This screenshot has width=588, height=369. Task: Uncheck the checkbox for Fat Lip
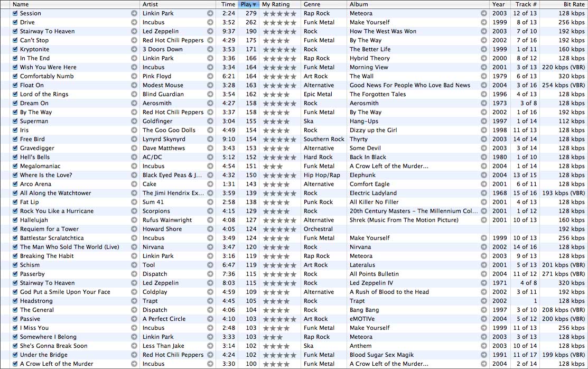tap(15, 202)
